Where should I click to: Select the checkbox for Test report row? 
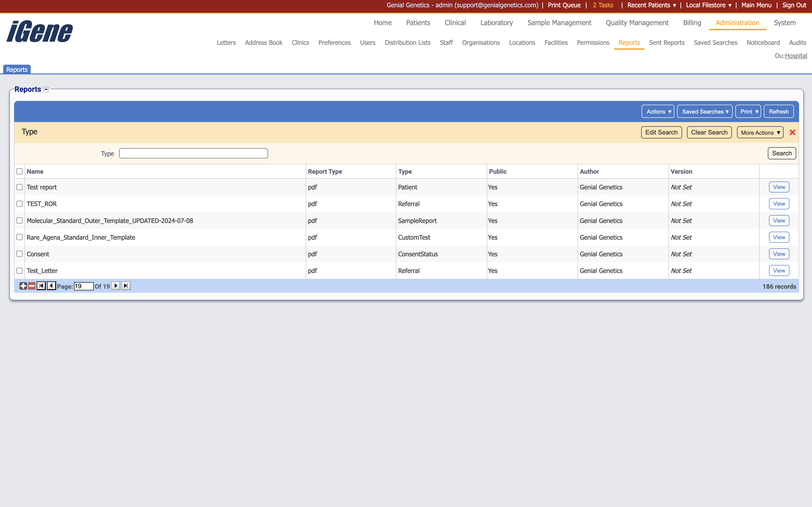point(19,187)
